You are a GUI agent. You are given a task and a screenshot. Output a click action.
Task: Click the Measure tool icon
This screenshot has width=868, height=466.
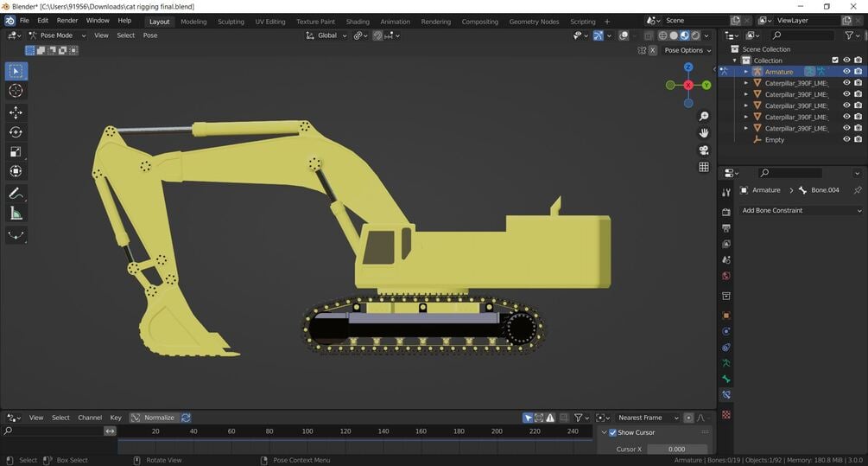point(16,214)
